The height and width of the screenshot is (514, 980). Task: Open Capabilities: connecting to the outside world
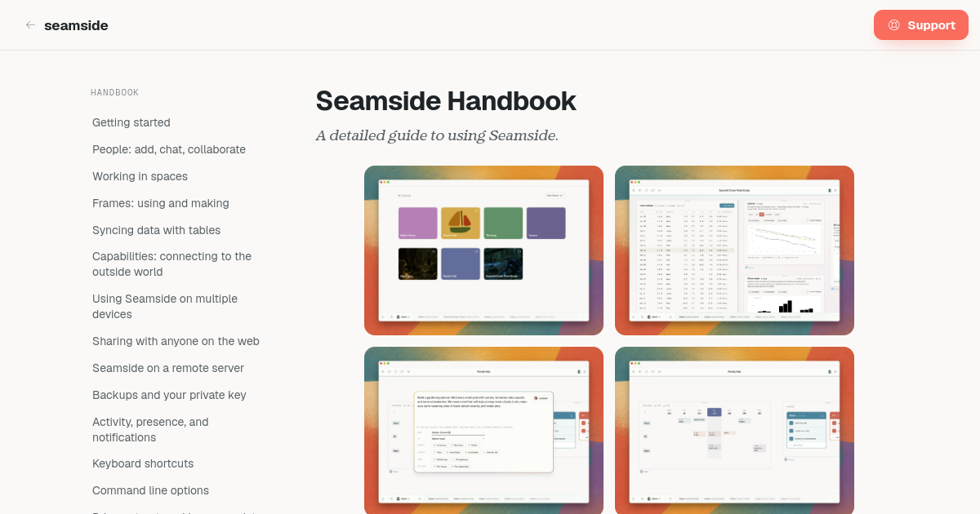[172, 264]
